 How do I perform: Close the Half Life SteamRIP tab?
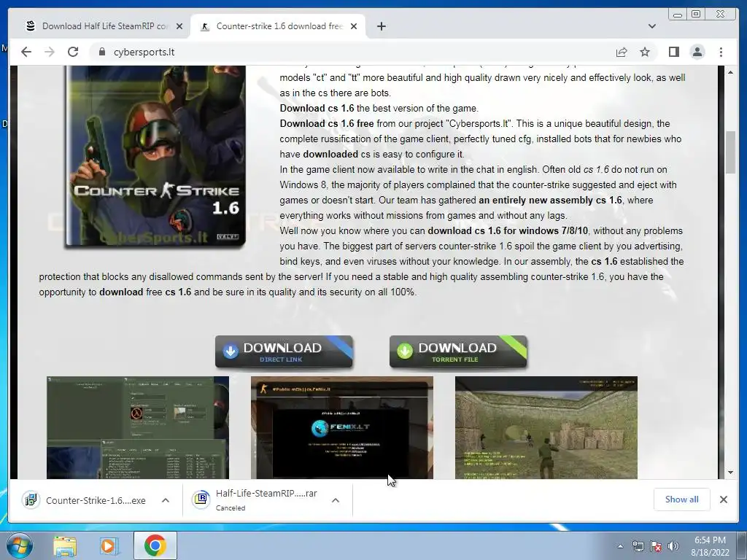click(x=179, y=26)
